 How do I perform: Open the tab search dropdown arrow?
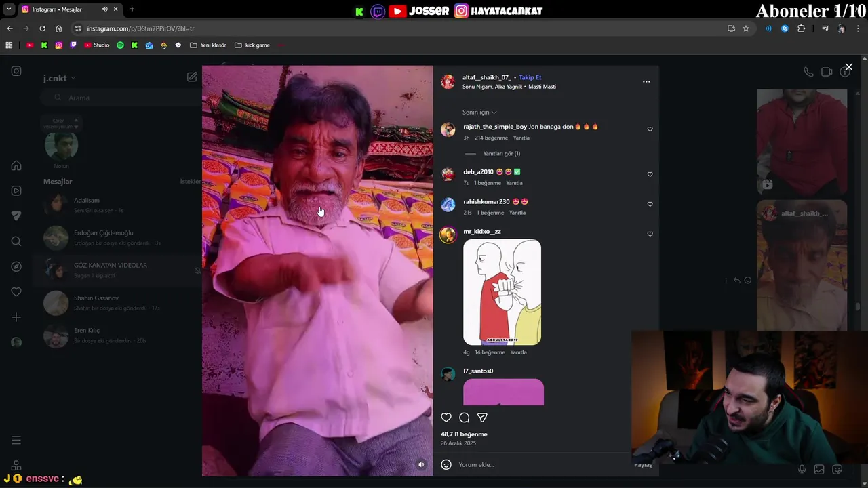point(7,9)
